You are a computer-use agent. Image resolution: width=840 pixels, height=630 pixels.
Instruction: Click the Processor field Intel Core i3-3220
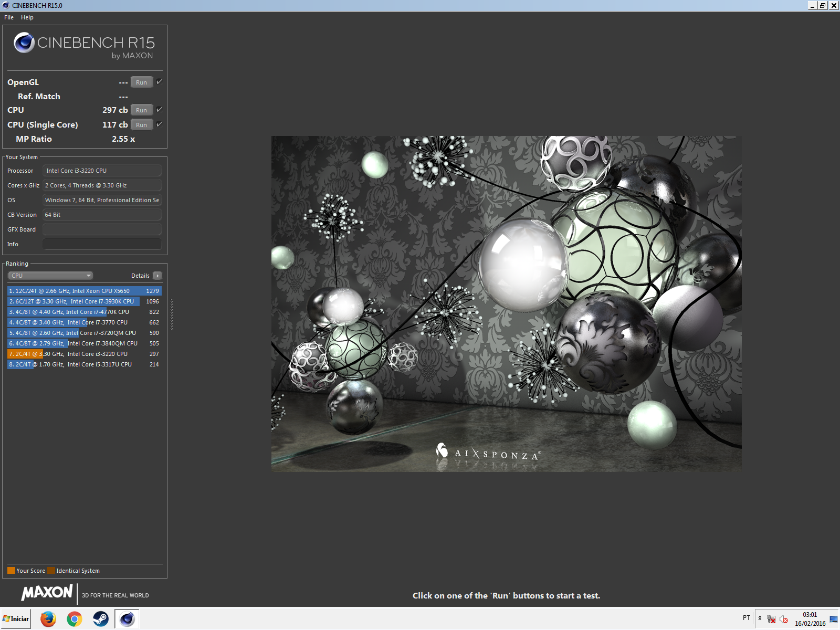(x=102, y=171)
